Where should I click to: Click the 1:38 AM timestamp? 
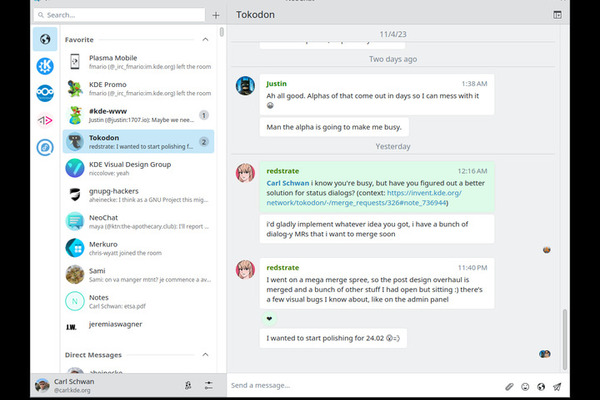pyautogui.click(x=474, y=83)
